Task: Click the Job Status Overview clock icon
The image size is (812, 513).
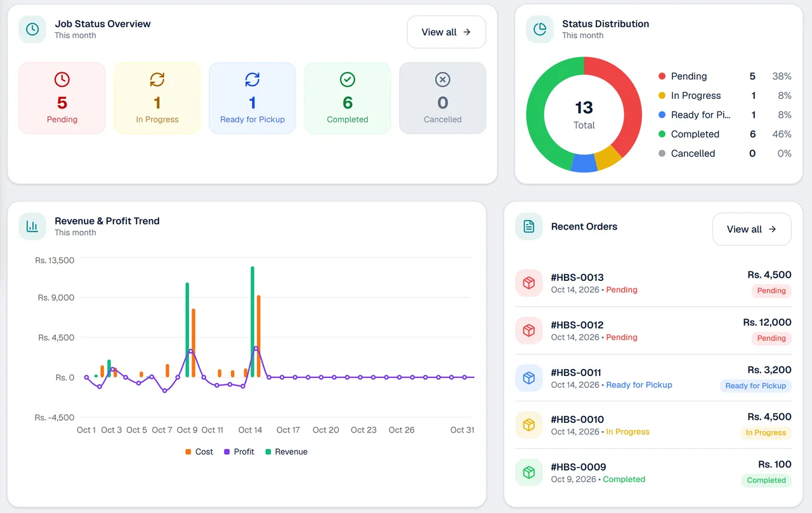Action: tap(32, 29)
